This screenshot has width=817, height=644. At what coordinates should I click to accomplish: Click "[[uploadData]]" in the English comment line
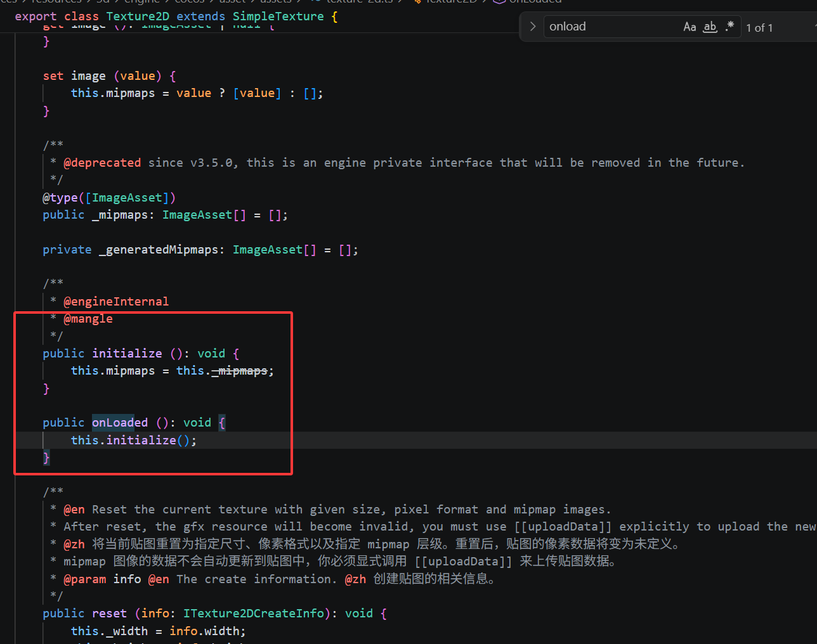pyautogui.click(x=563, y=527)
